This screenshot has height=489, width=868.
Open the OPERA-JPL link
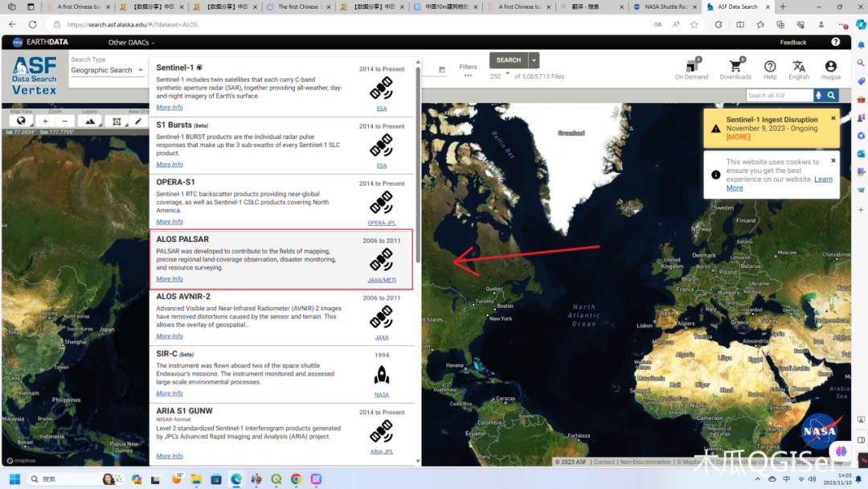point(382,223)
